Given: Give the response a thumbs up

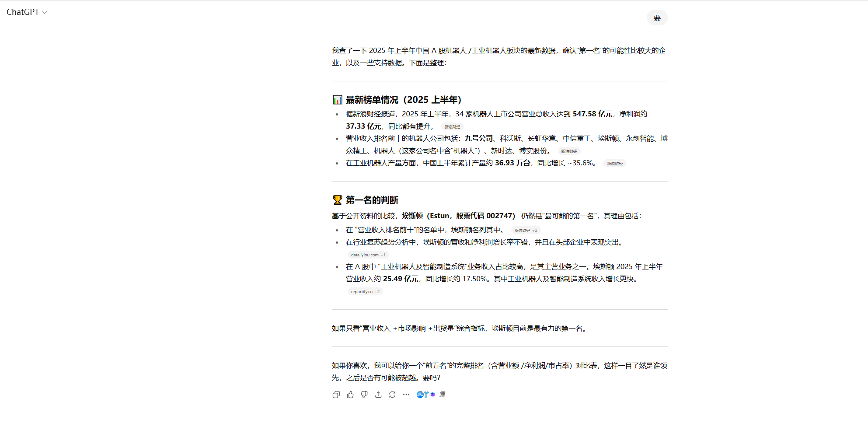Looking at the screenshot, I should (x=350, y=395).
